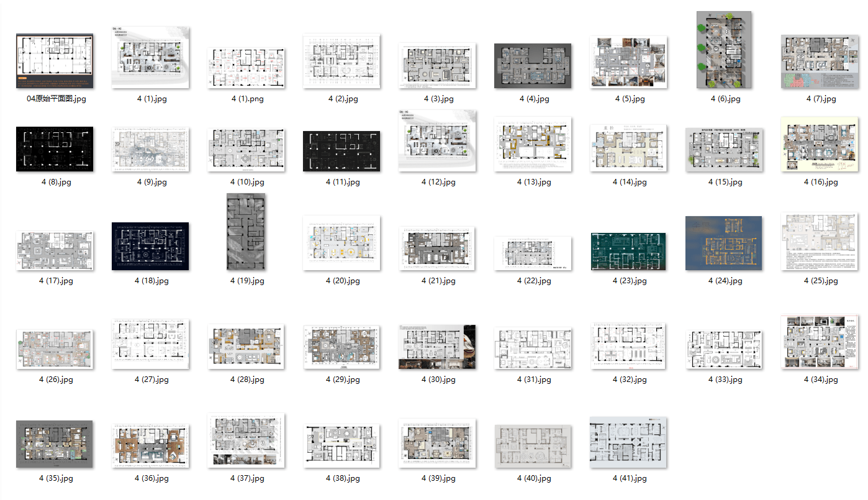This screenshot has height=500, width=868.
Task: Click the 4 (1).png floor plan thumbnail
Action: pos(246,68)
